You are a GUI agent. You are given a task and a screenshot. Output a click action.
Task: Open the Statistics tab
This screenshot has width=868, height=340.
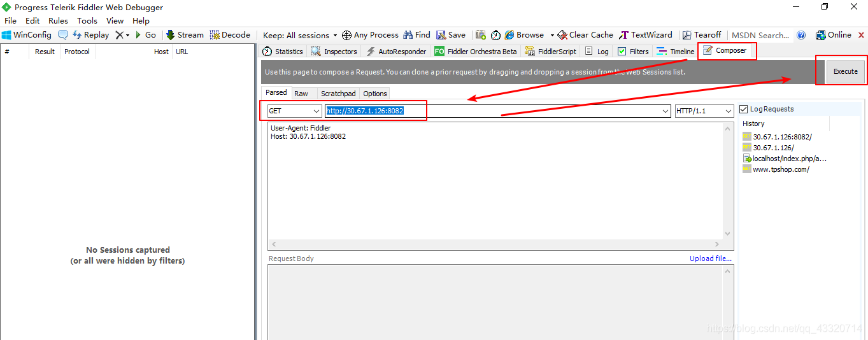pyautogui.click(x=283, y=52)
